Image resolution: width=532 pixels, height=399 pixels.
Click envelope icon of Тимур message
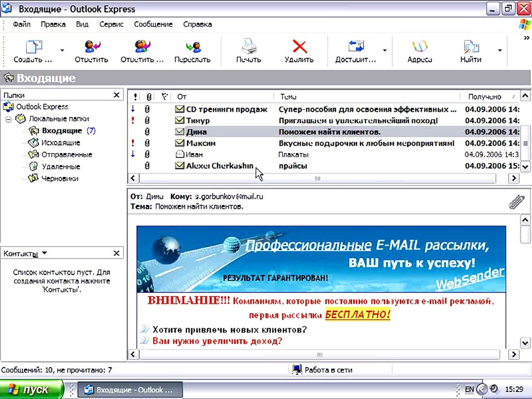click(x=180, y=120)
